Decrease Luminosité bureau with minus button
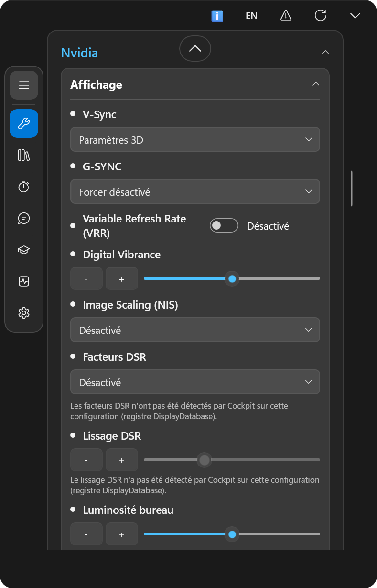377x588 pixels. 86,534
